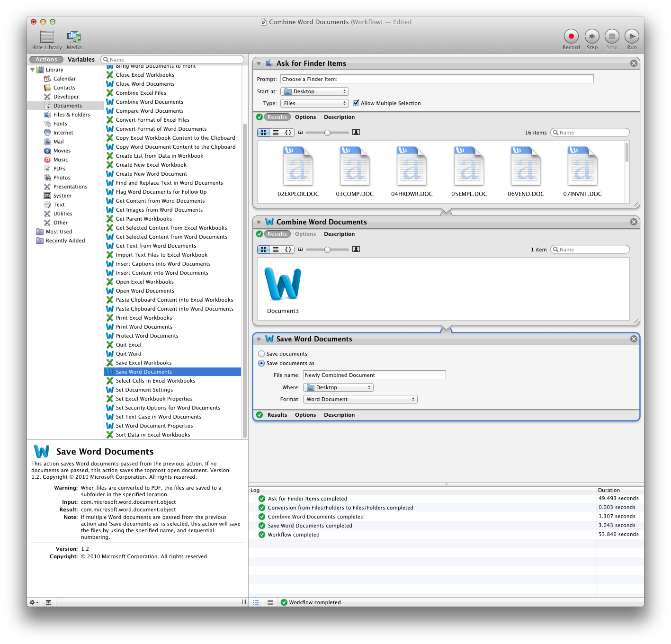Select the "Save documents as" radio button
This screenshot has width=671, height=644.
tap(261, 363)
